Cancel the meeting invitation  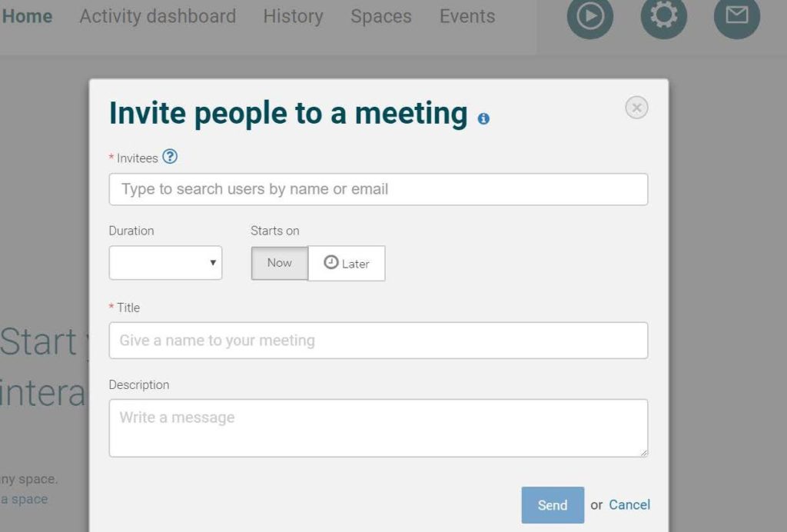coord(629,504)
